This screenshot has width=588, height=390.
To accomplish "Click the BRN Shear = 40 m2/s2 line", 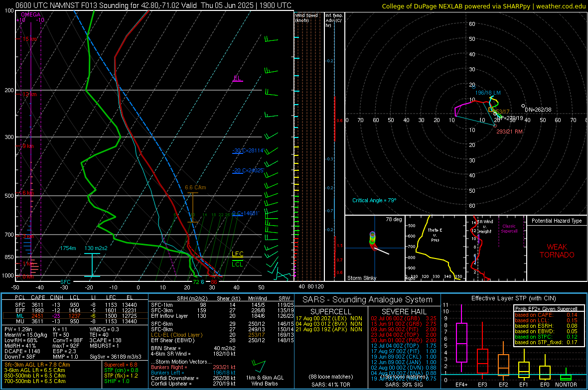I will (193, 348).
